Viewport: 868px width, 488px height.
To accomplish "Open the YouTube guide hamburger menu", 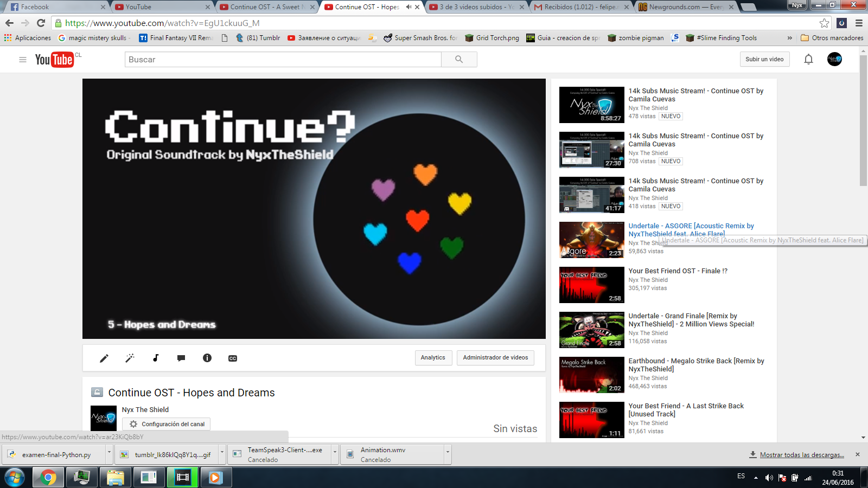I will click(23, 60).
